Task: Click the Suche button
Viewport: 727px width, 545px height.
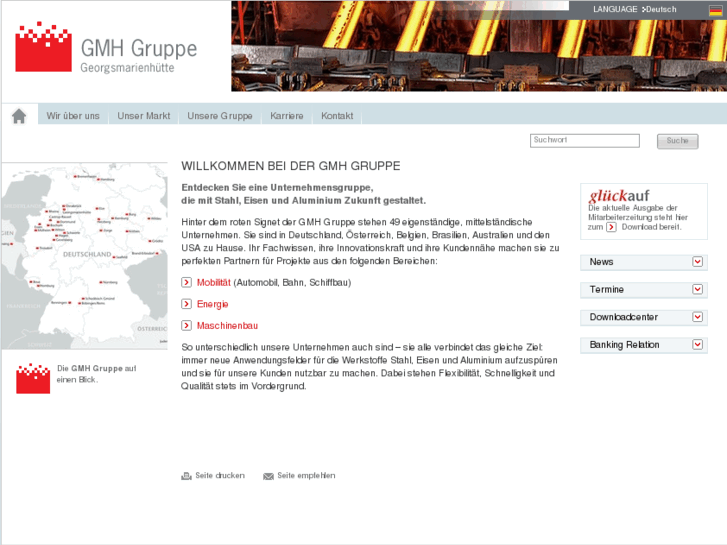Action: click(677, 141)
